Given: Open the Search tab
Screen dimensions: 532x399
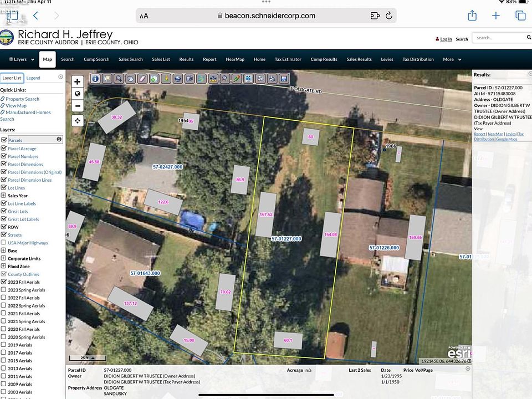Looking at the screenshot, I should click(68, 59).
